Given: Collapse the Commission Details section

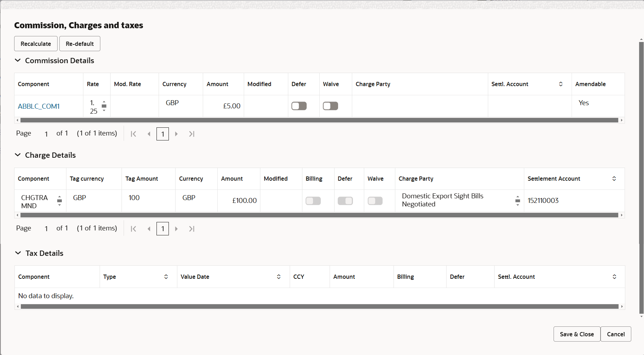Looking at the screenshot, I should point(18,60).
